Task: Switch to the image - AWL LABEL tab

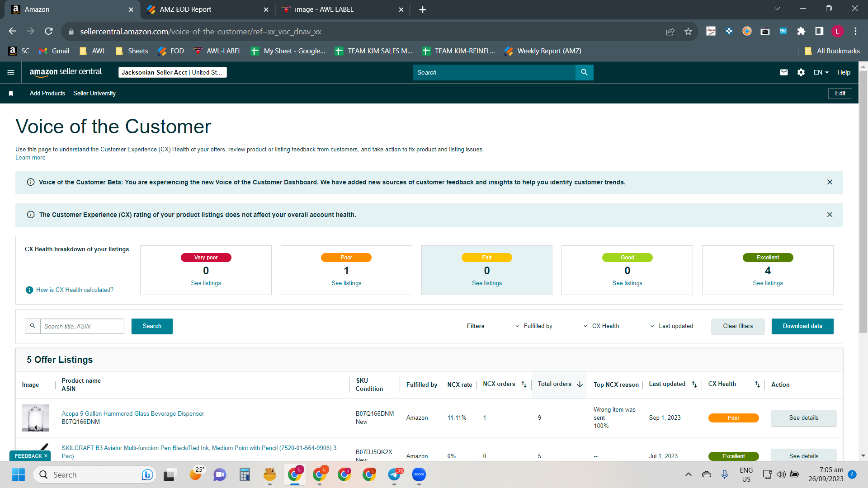Action: (x=342, y=9)
